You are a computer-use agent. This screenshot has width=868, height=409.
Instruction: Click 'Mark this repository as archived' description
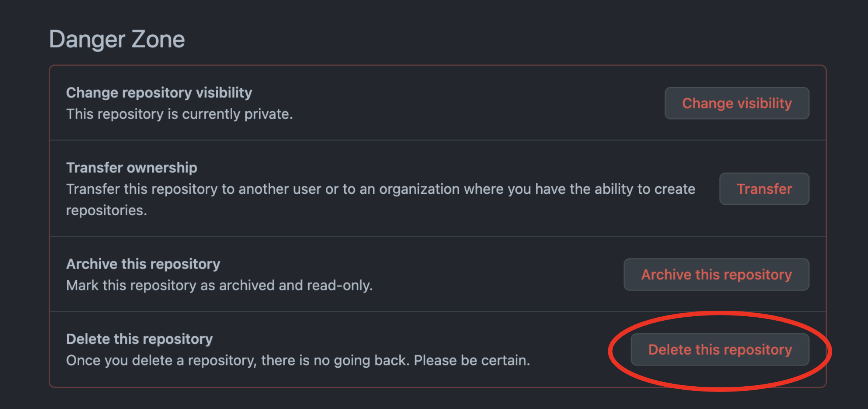coord(219,285)
